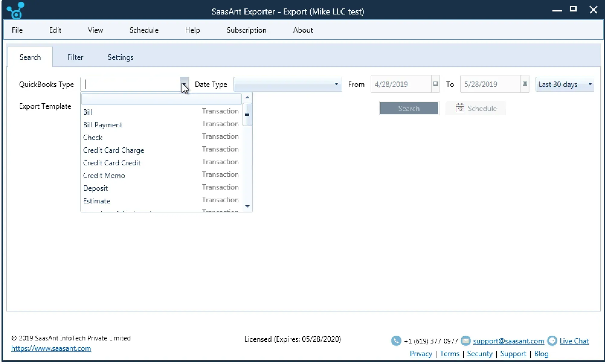Click the Search button
Screen dimensions: 605x364
coord(409,108)
